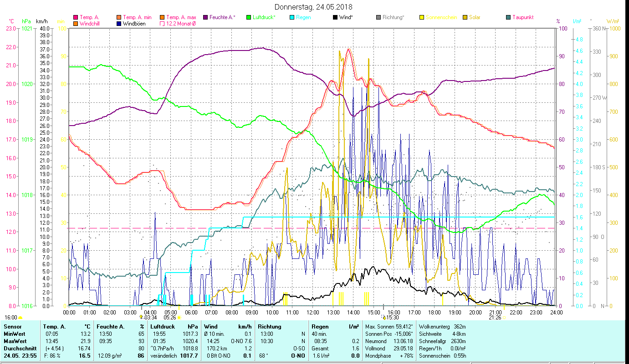Viewport: 629px width, 364px height.
Task: Select the purple Feuchte A.* legend swatch
Action: tap(205, 17)
